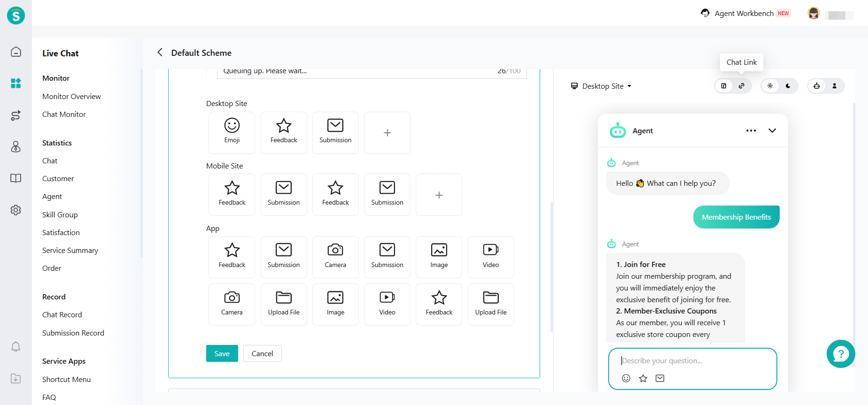The image size is (868, 405).
Task: Click the Cancel button
Action: point(262,353)
